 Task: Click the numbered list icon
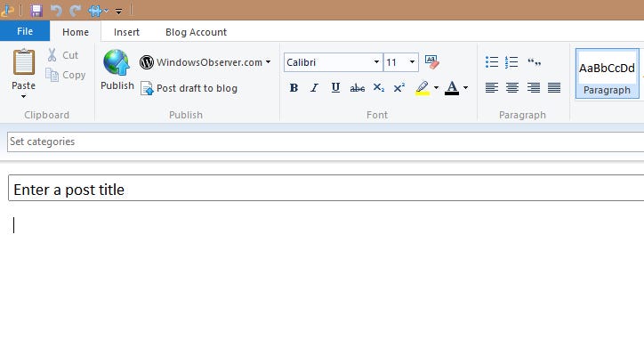[x=511, y=62]
